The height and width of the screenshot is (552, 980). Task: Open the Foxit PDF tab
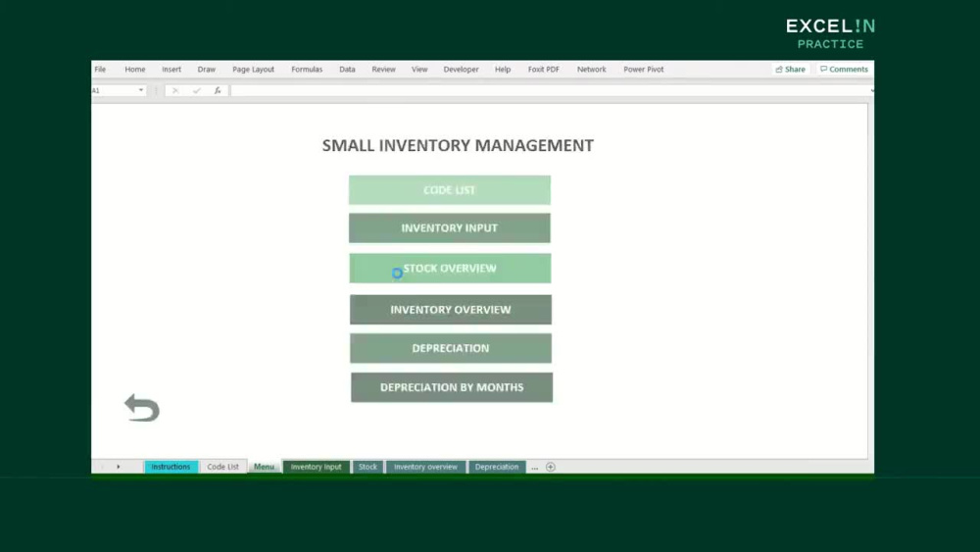pos(544,70)
